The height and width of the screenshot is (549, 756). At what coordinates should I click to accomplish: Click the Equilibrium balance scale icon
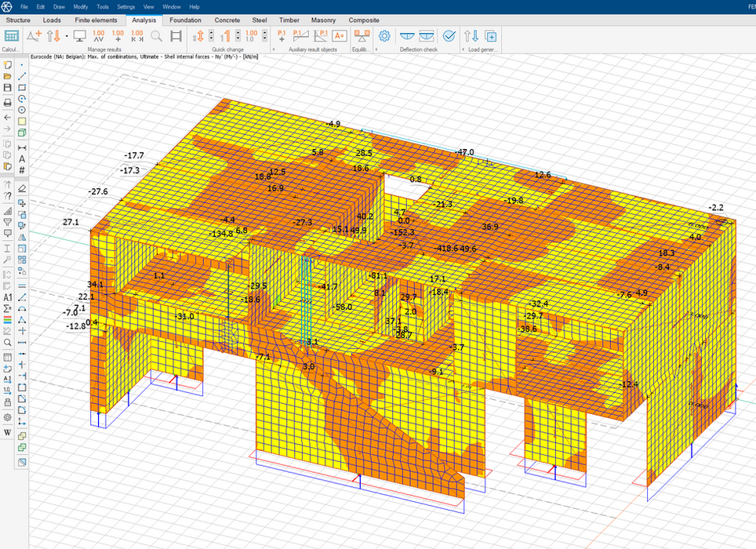tap(362, 35)
